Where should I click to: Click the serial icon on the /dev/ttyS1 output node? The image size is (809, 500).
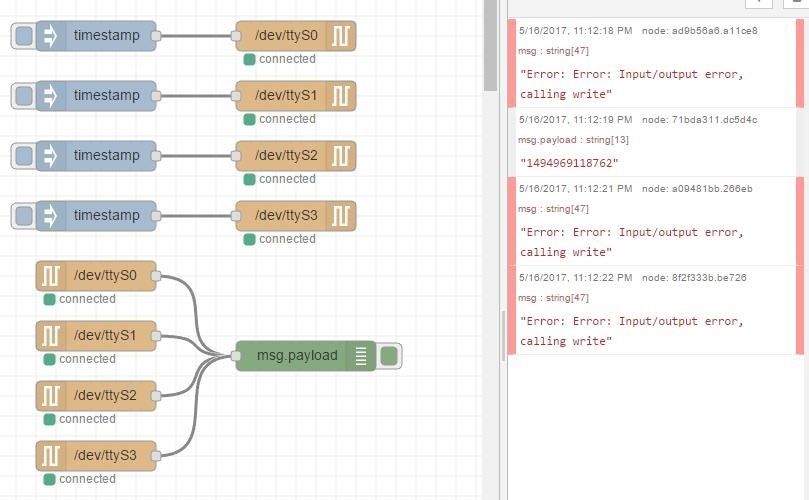[342, 96]
